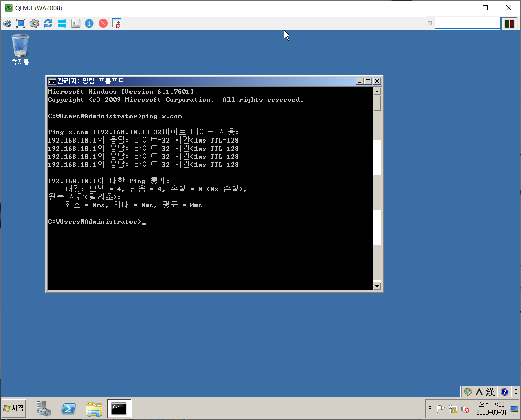
Task: Click the language bar globe-pencil icon
Action: tap(468, 392)
